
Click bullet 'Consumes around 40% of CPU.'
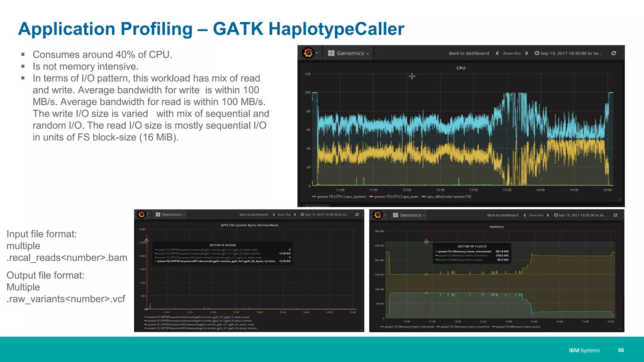(x=103, y=55)
